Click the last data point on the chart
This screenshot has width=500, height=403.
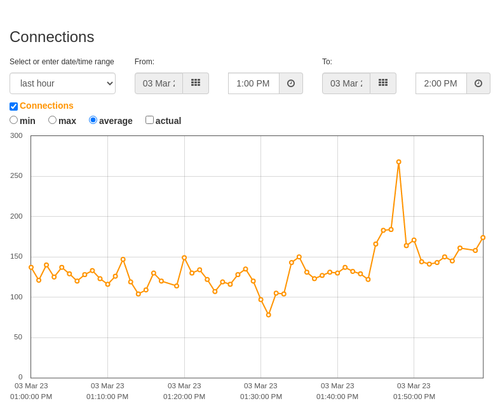coord(483,238)
